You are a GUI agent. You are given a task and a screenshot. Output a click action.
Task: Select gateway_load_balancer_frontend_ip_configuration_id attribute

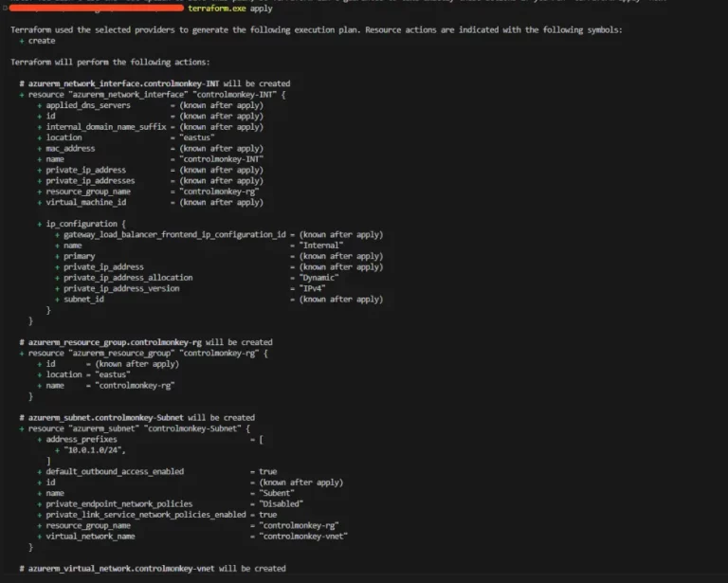coord(174,235)
